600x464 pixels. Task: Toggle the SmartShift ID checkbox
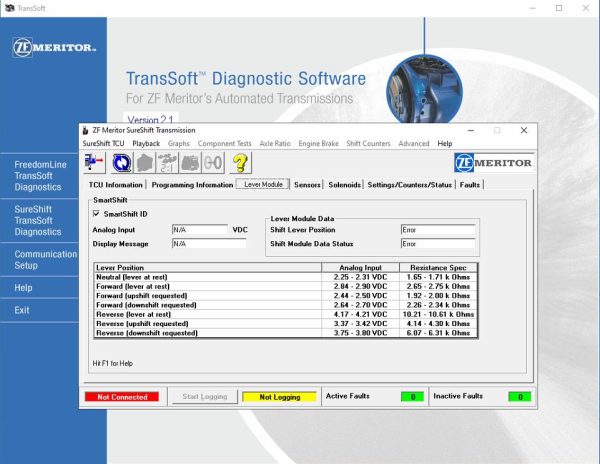[96, 213]
